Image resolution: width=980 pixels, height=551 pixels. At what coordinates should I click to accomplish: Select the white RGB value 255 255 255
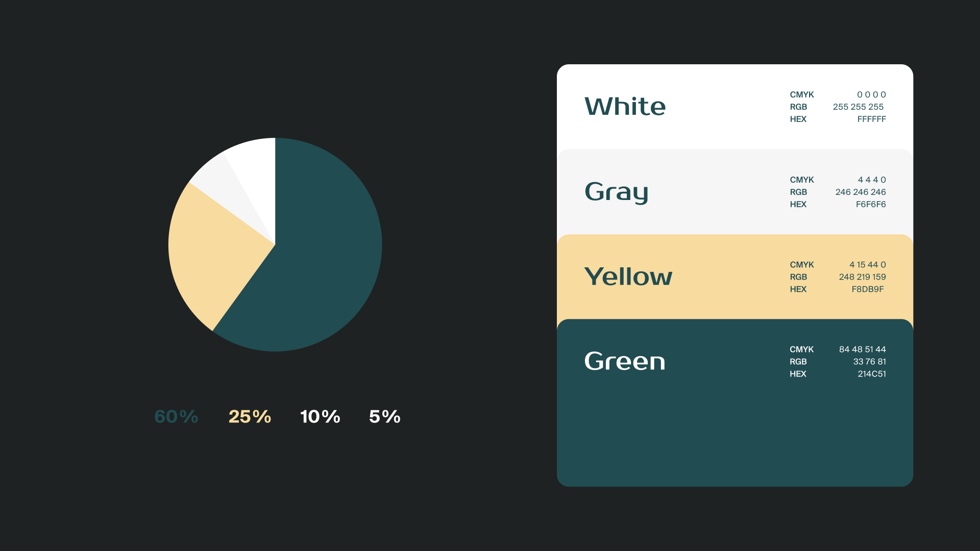[858, 107]
